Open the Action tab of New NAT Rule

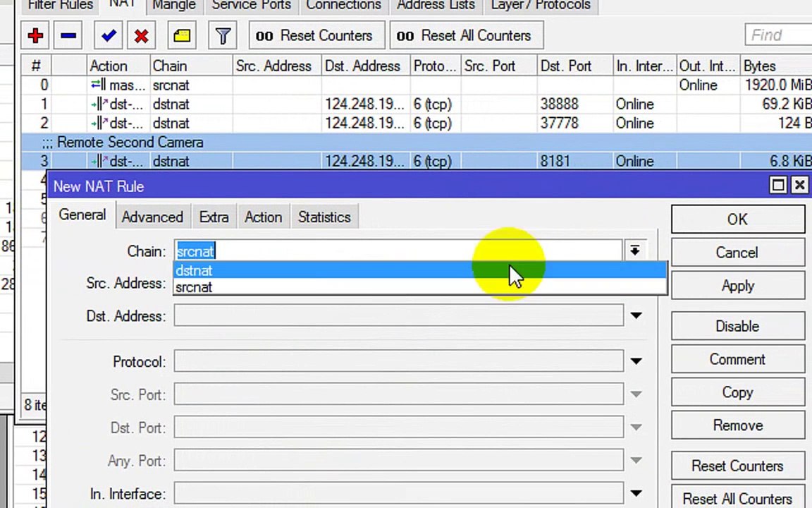coord(263,217)
